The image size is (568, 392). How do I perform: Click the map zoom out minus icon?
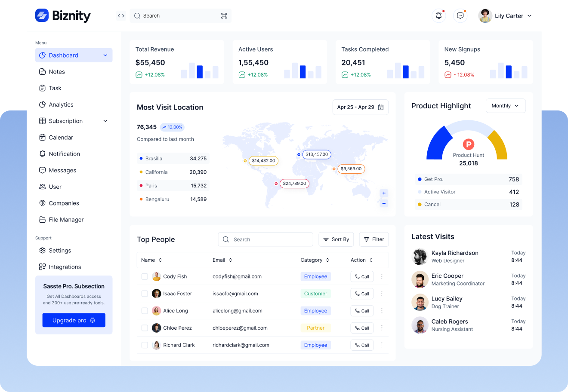coord(384,203)
